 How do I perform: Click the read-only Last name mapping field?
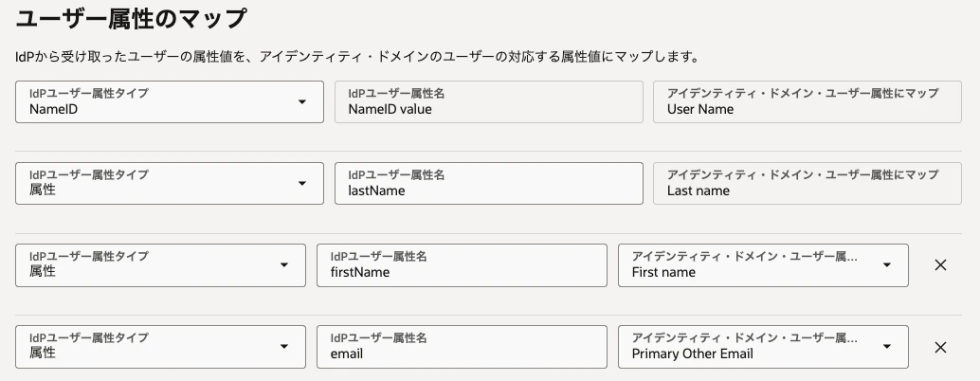click(808, 184)
